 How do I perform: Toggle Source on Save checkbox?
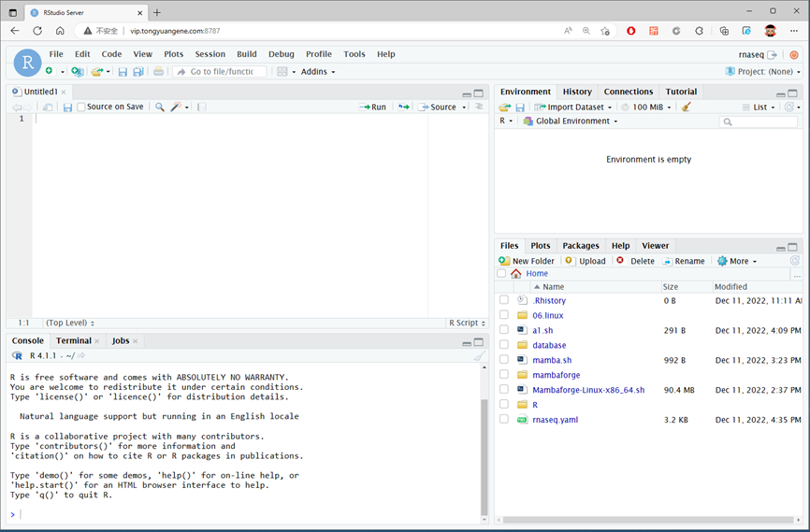[x=81, y=107]
